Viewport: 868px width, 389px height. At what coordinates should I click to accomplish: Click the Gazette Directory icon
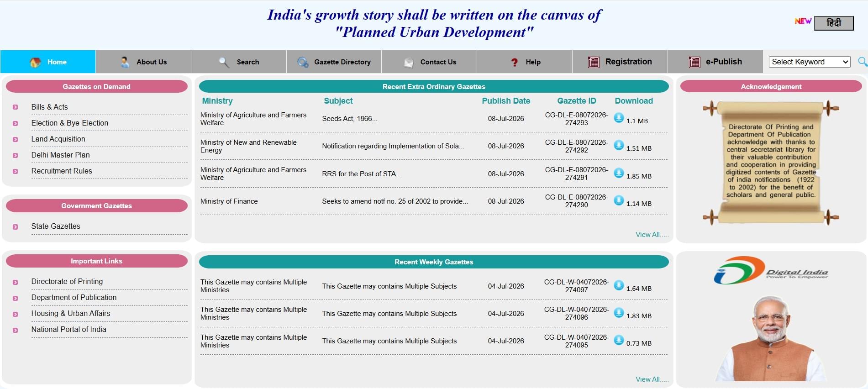pos(303,62)
